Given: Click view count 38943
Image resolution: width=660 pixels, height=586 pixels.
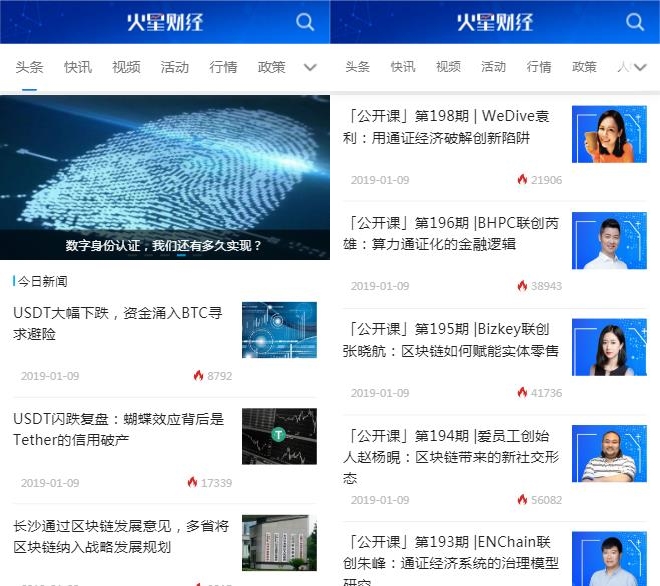Looking at the screenshot, I should (x=546, y=286).
